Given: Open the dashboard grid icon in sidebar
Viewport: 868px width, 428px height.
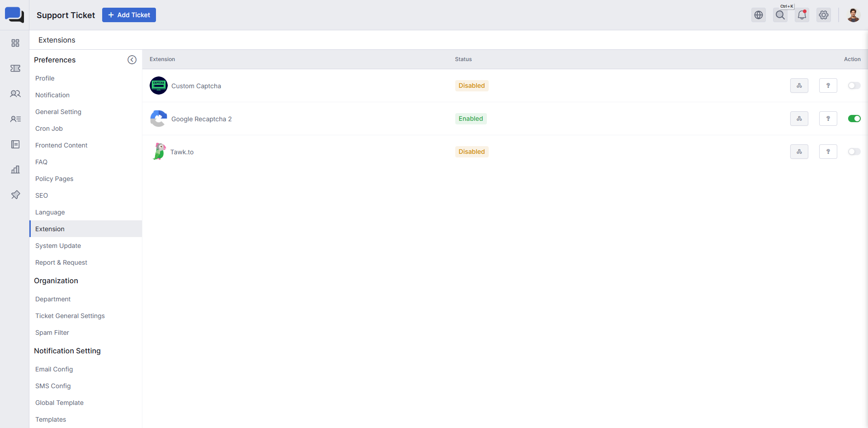Looking at the screenshot, I should [x=15, y=43].
